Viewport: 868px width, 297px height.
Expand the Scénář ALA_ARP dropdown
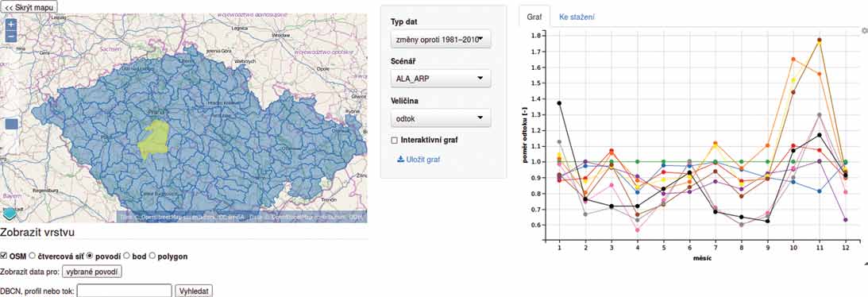440,79
